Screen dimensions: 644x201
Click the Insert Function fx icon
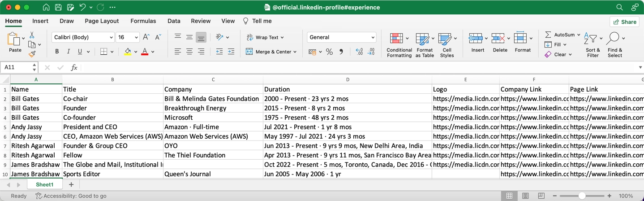74,67
